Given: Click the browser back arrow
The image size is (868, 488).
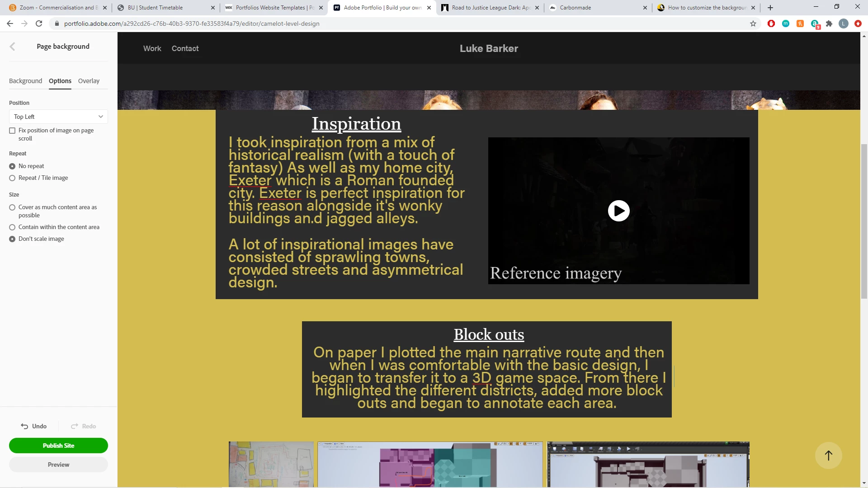Looking at the screenshot, I should (x=10, y=23).
